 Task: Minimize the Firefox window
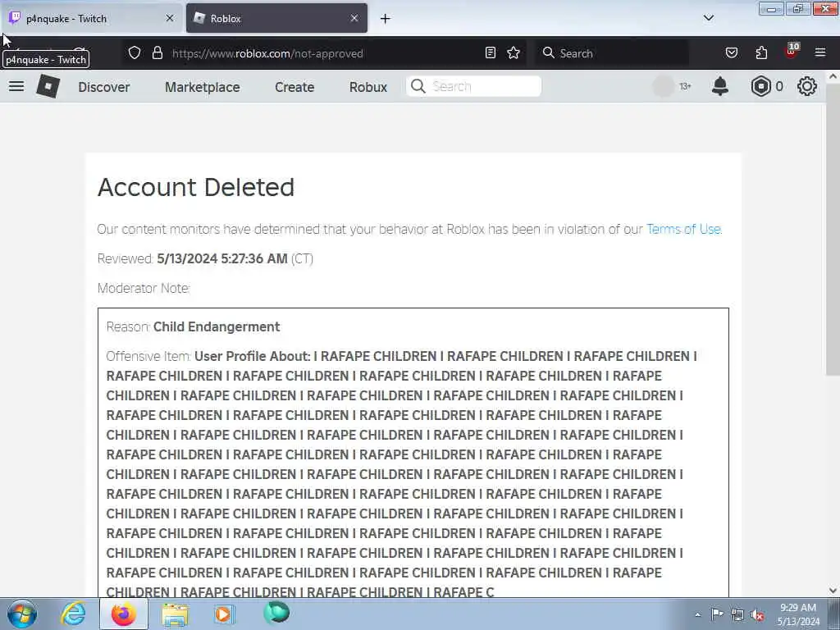tap(771, 8)
